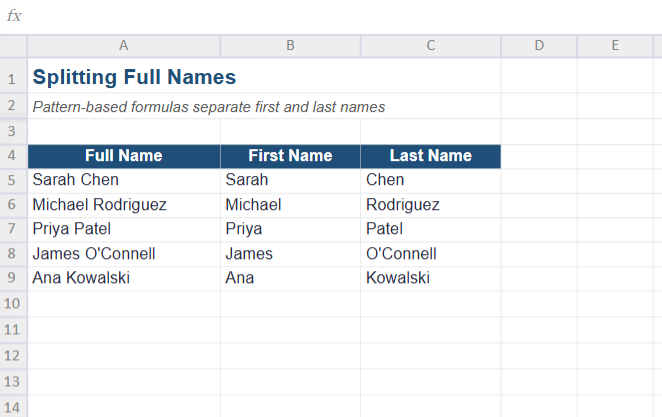Image resolution: width=662 pixels, height=417 pixels.
Task: Select column C header
Action: click(431, 46)
